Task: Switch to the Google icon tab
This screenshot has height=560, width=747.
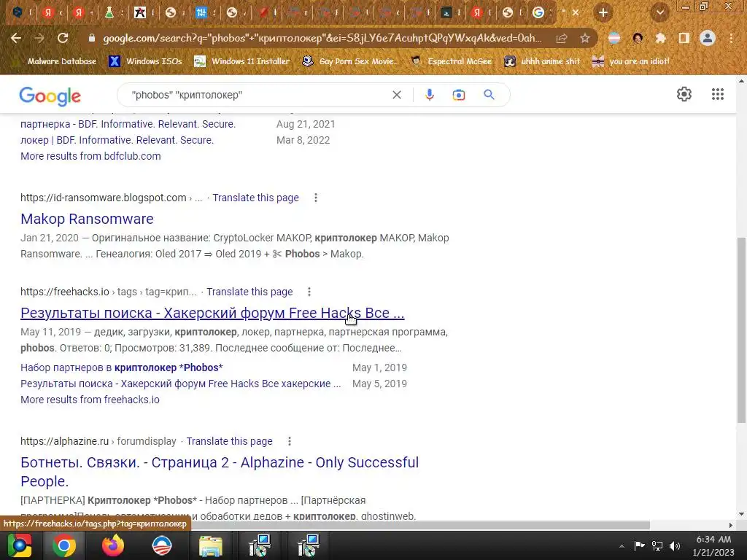Action: point(538,12)
